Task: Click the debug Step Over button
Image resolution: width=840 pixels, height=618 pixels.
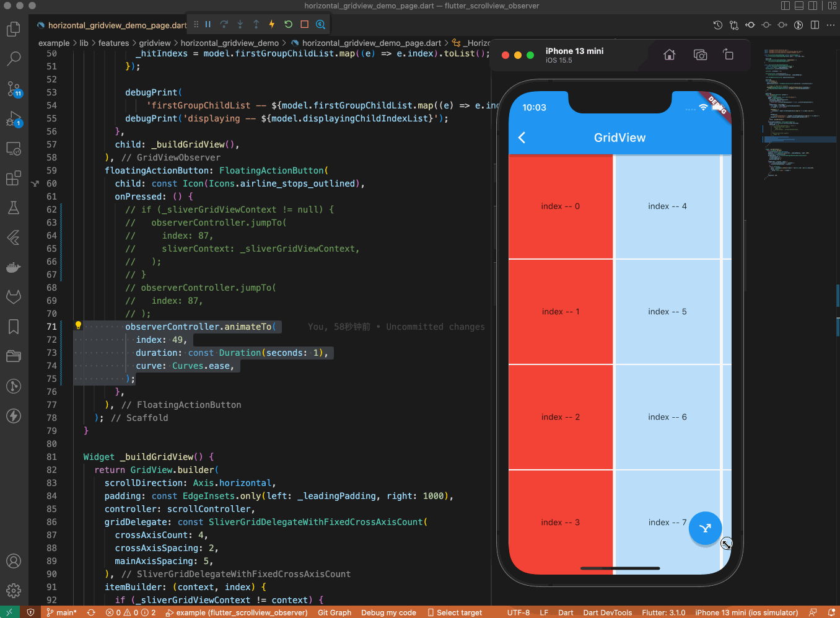Action: (x=224, y=24)
